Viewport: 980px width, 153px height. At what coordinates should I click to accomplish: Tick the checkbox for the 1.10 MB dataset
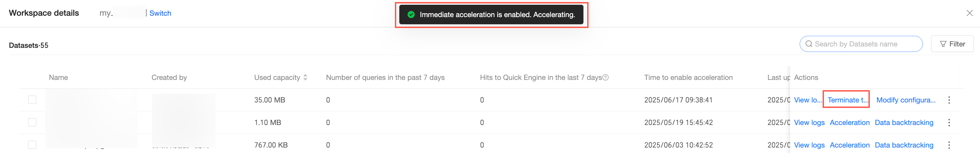pos(32,122)
